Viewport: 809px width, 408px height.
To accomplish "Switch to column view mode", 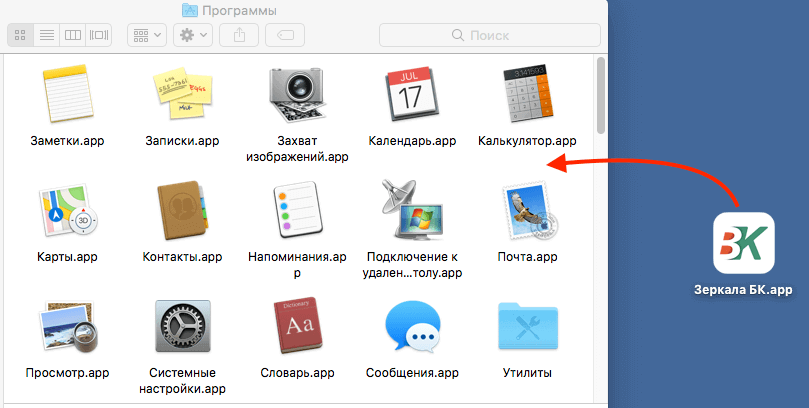I will click(x=73, y=35).
